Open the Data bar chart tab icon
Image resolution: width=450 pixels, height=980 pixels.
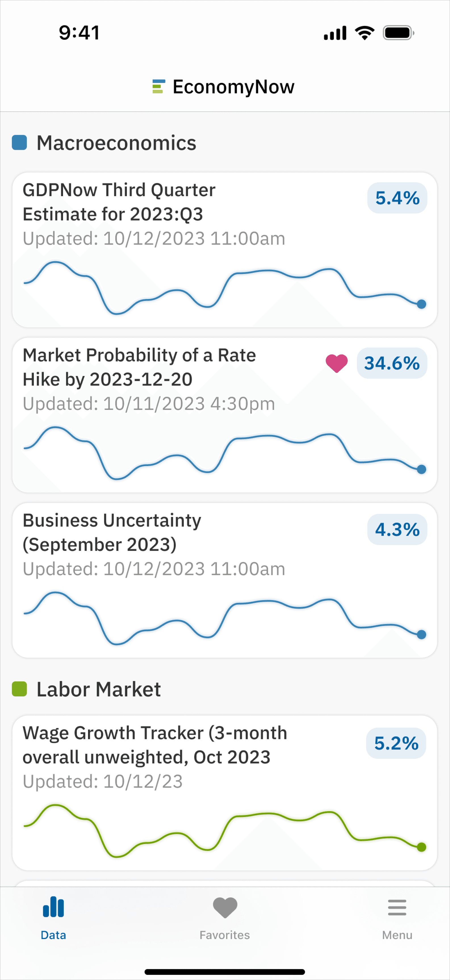tap(54, 907)
